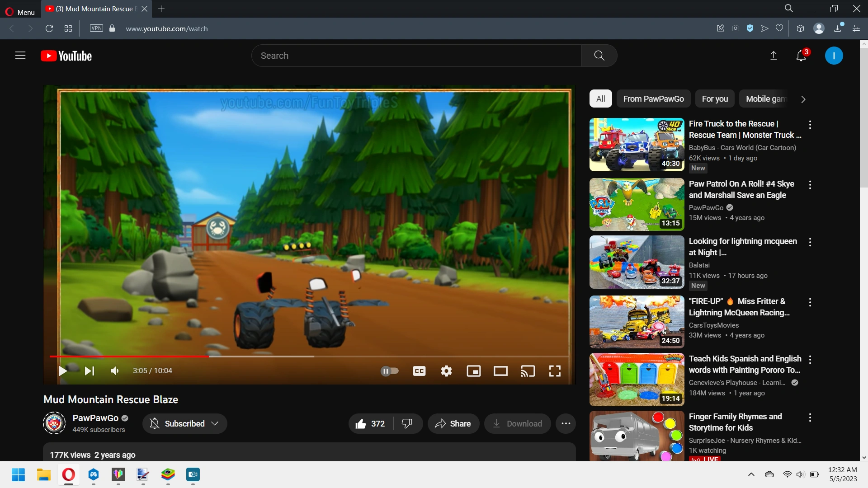Viewport: 868px width, 488px height.
Task: Toggle the autoplay switch
Action: 389,371
